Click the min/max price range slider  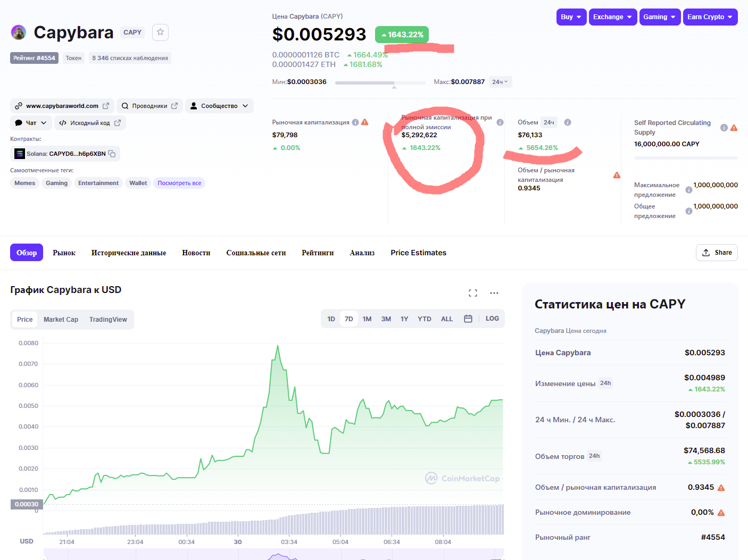[x=380, y=83]
